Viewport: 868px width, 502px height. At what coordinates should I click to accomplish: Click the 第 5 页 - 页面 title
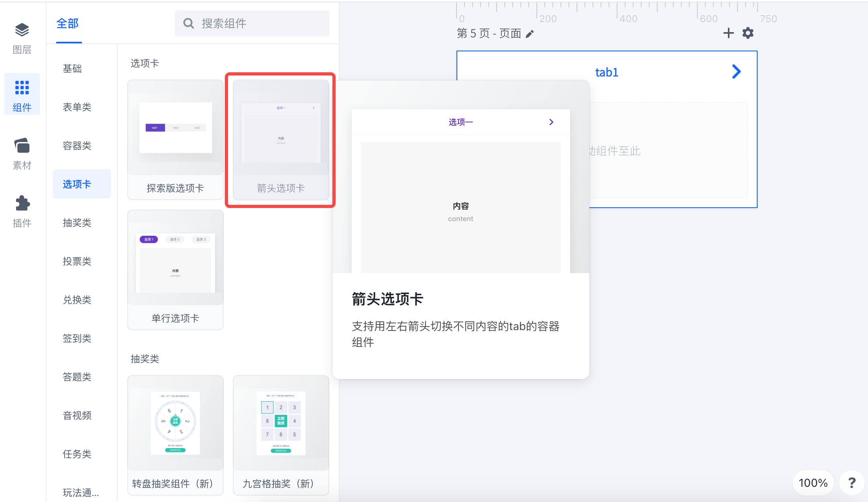pyautogui.click(x=489, y=33)
